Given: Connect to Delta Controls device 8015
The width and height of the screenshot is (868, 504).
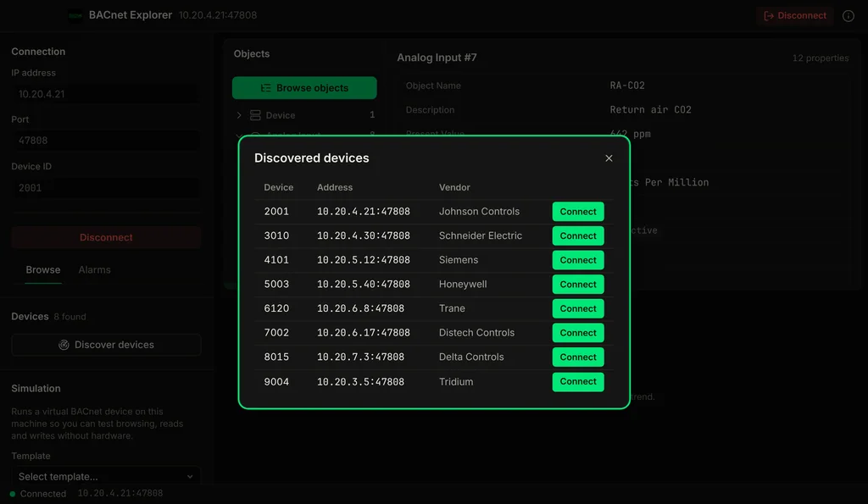Looking at the screenshot, I should (x=578, y=357).
